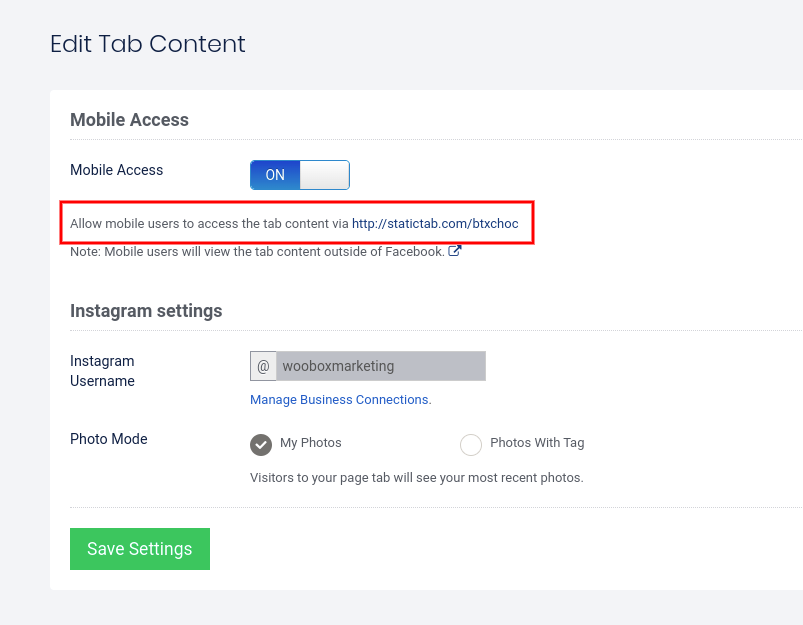This screenshot has width=803, height=625.
Task: Click the 'Visitors to your page tab' help text
Action: pos(416,477)
